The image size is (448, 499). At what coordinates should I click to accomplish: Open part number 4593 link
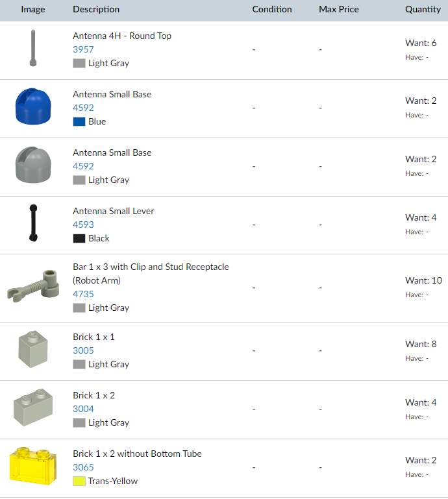tap(83, 225)
